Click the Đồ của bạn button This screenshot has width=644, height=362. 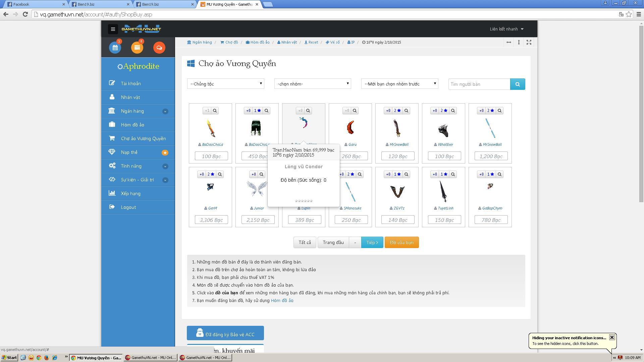point(401,242)
